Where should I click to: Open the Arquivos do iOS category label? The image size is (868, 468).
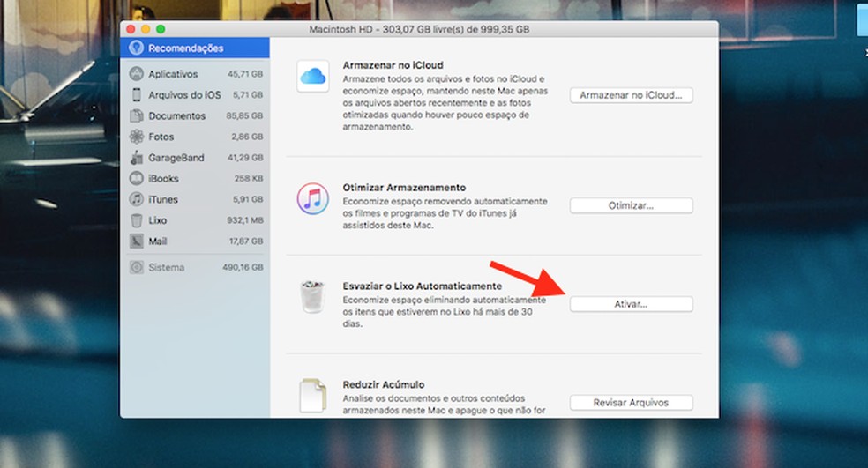click(x=184, y=95)
